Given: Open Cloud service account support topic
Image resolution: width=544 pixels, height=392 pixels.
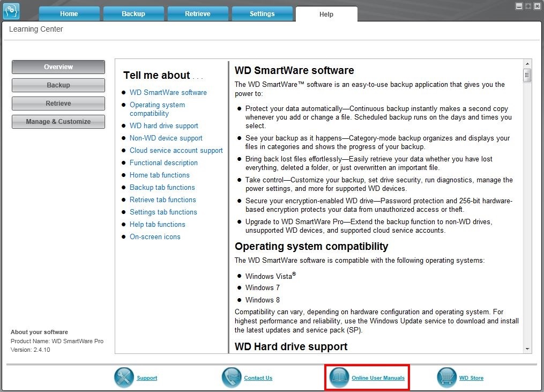Looking at the screenshot, I should tap(176, 150).
